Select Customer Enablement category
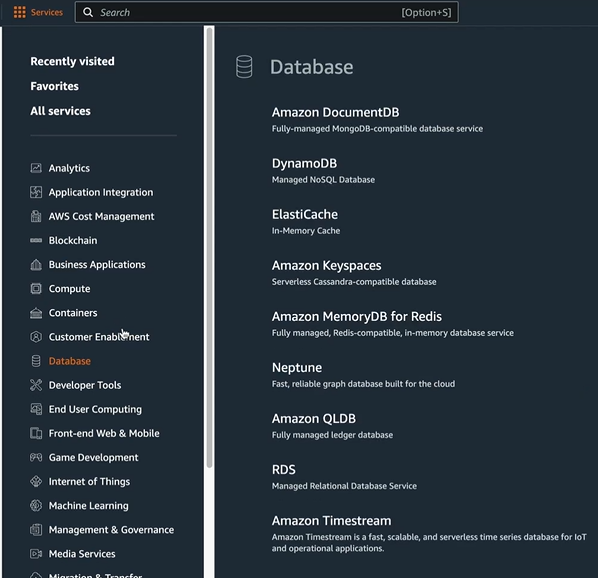This screenshot has width=598, height=578. [99, 337]
